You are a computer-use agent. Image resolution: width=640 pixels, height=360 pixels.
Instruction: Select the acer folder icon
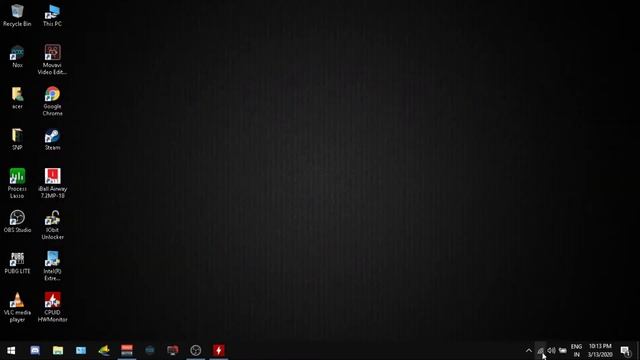coord(17,98)
